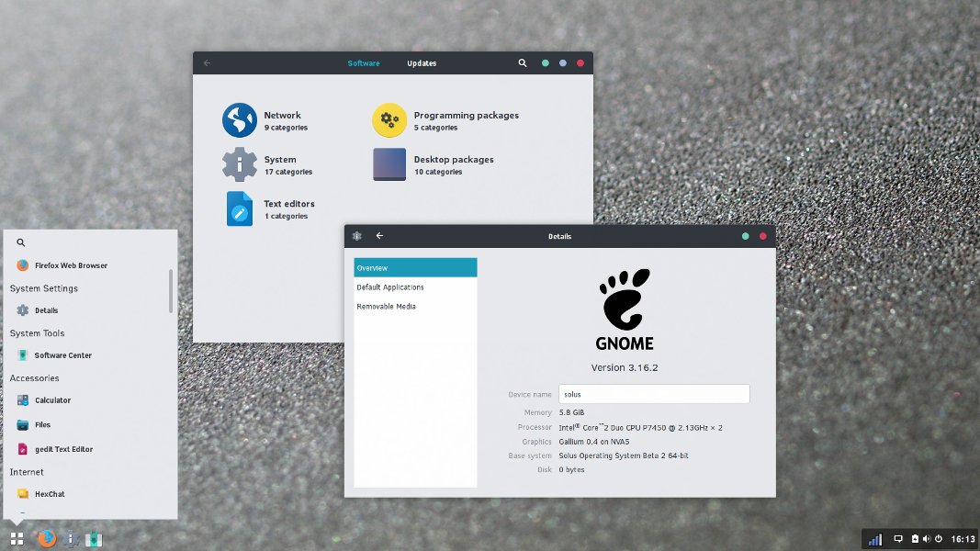Open the Text editors software category

268,208
